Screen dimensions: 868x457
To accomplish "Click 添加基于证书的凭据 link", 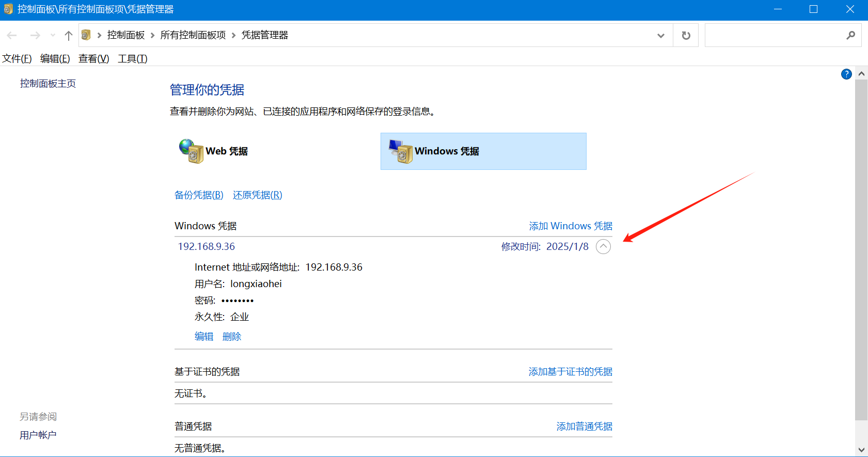I will coord(571,372).
